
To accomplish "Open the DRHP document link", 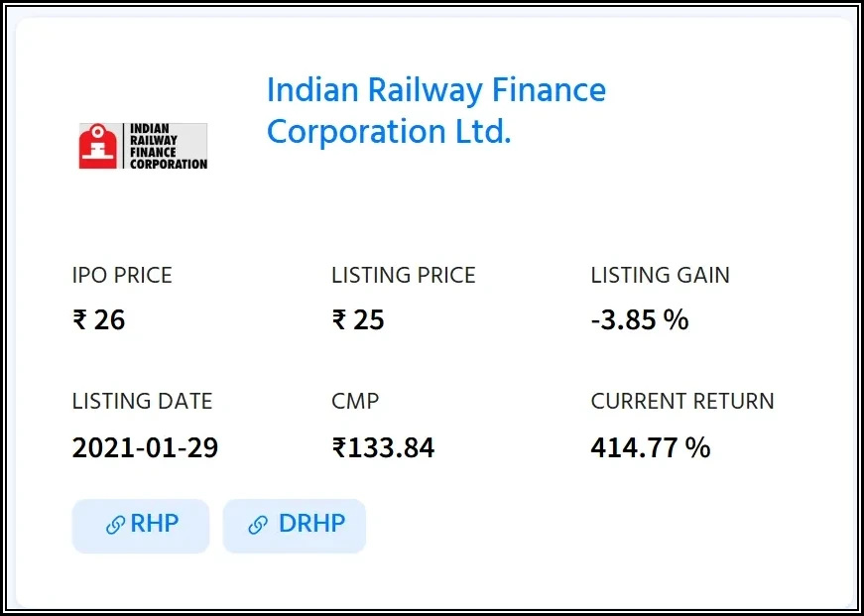I will click(x=295, y=525).
